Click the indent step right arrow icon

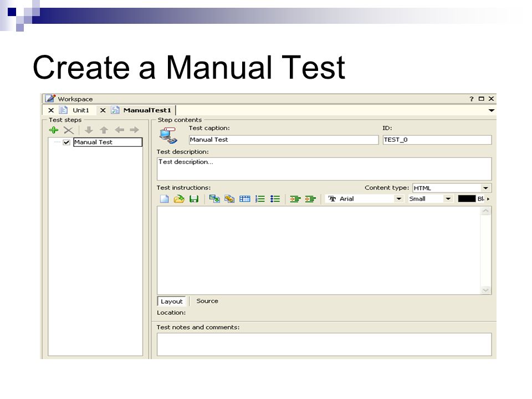pos(134,130)
